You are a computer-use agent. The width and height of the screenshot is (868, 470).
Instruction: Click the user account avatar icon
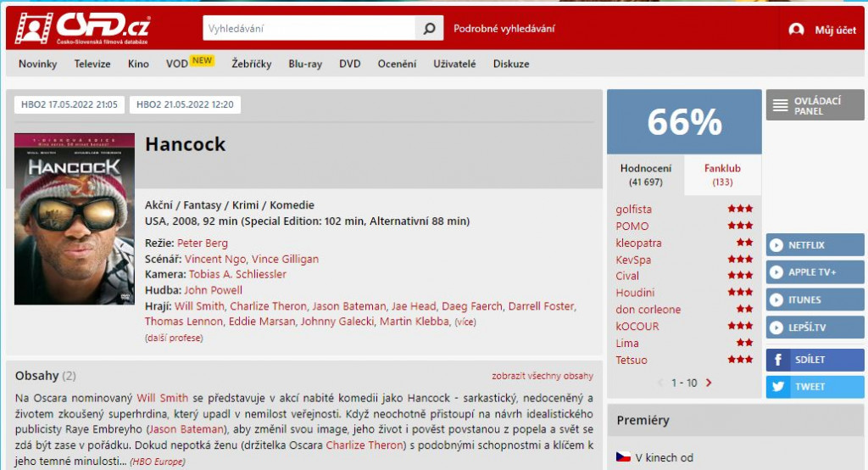pyautogui.click(x=796, y=30)
